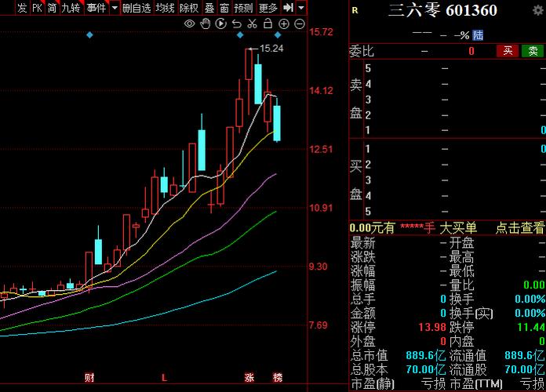Click the 涨 marker on the timeline
The width and height of the screenshot is (546, 392).
(x=249, y=377)
